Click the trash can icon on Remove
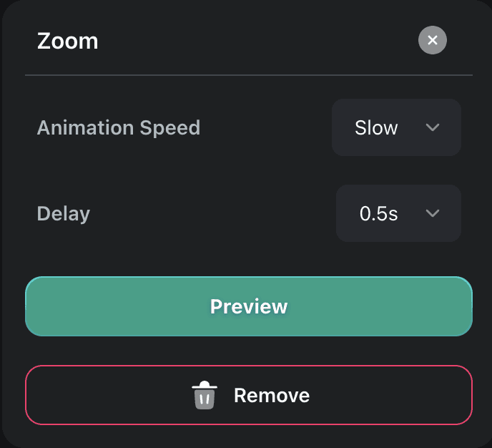This screenshot has height=448, width=492. [205, 395]
